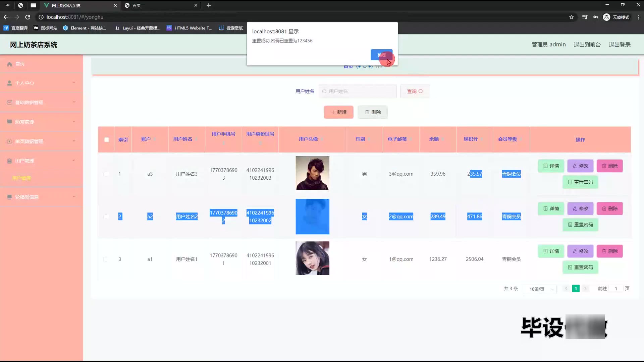Check the row checkbox for user a3
Screen dimensions: 644x362
coord(106,174)
